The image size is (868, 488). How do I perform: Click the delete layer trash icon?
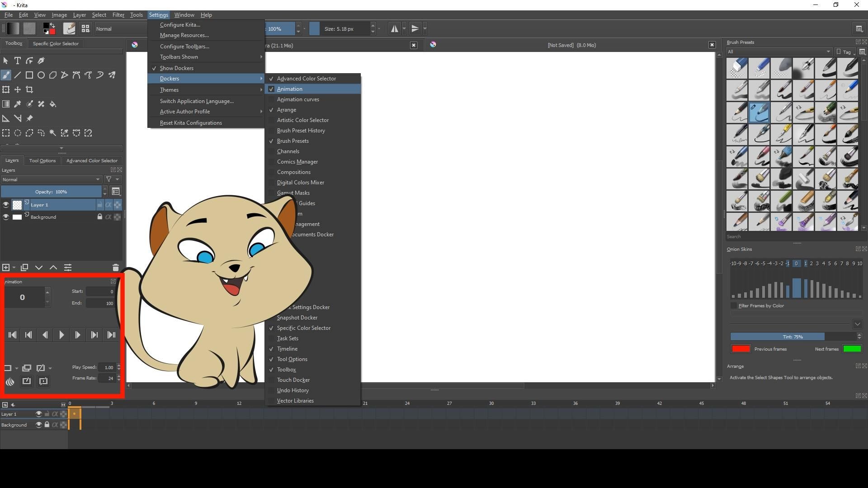(116, 267)
